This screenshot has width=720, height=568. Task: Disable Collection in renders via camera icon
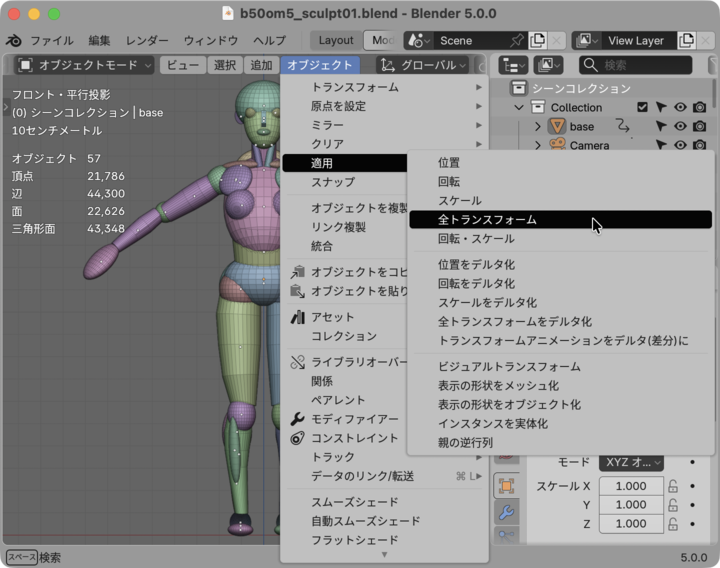point(699,107)
